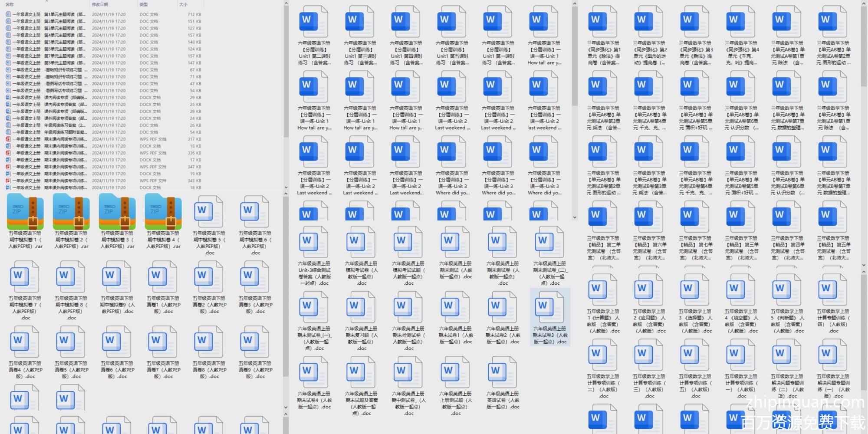Select the 第3单元主题阅读 file name
The width and height of the screenshot is (868, 434).
coord(49,28)
